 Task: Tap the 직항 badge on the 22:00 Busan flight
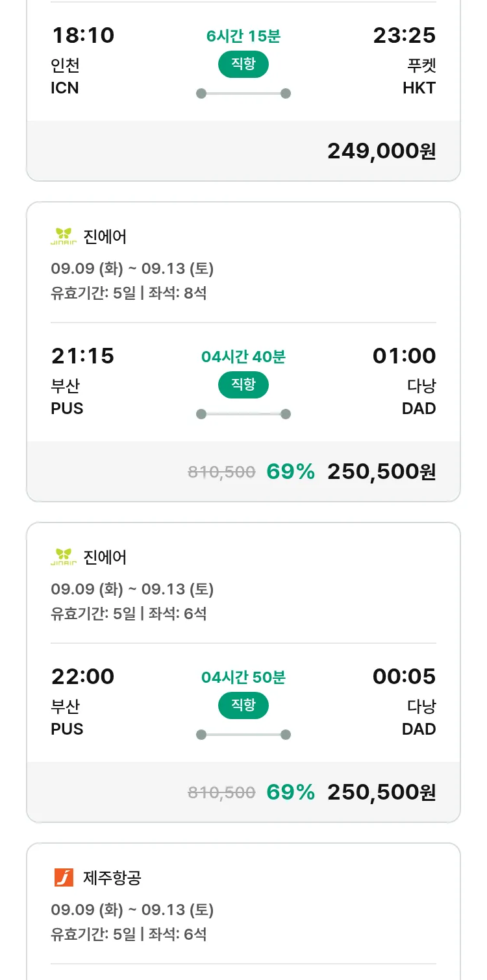(x=243, y=705)
